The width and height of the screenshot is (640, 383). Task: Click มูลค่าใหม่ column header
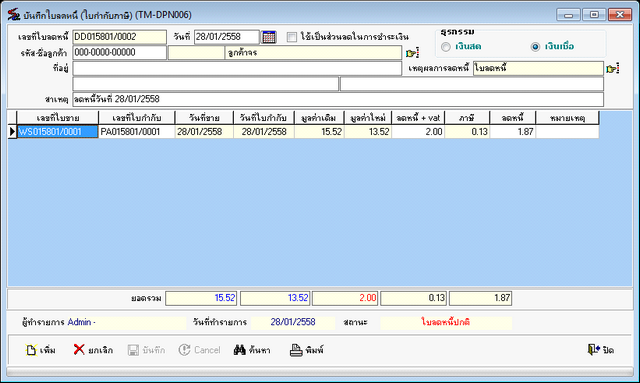pos(368,118)
